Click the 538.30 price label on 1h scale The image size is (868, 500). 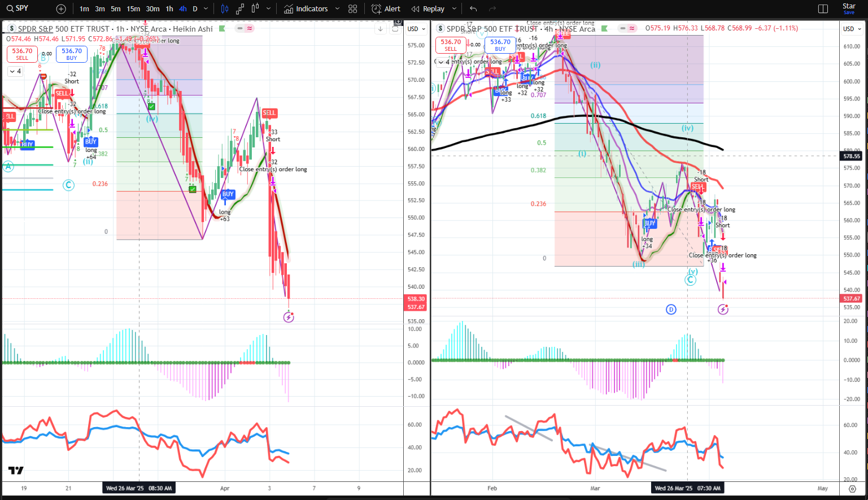pyautogui.click(x=416, y=299)
